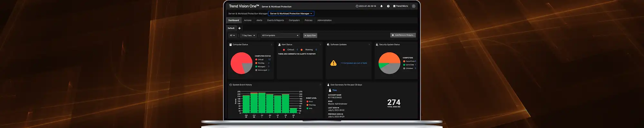Open the 11 Computers are out of date link

pyautogui.click(x=354, y=63)
